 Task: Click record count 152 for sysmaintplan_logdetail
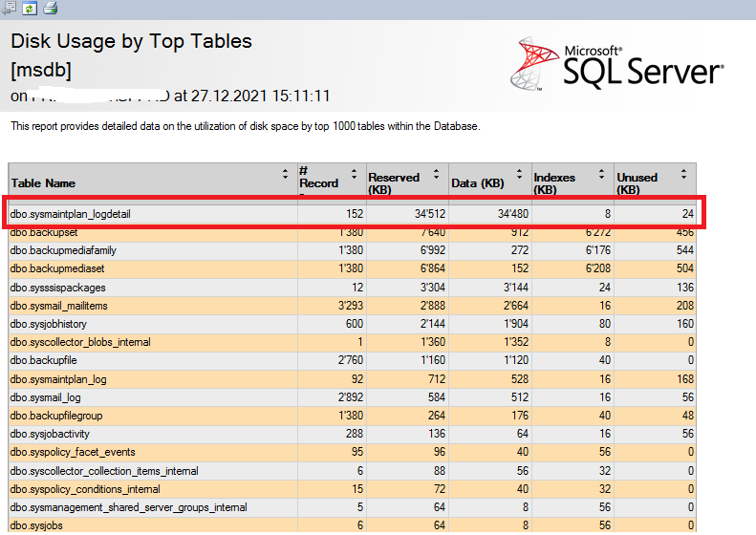(x=355, y=214)
